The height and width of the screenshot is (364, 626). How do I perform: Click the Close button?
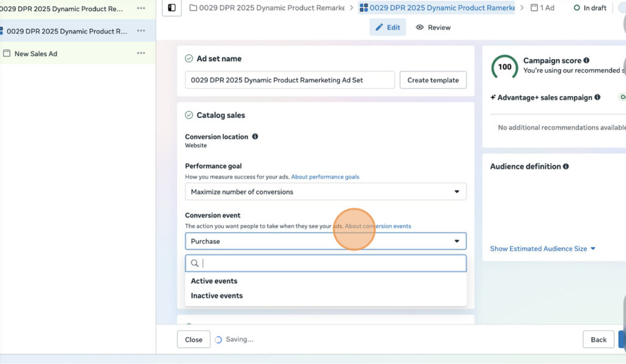(x=193, y=340)
